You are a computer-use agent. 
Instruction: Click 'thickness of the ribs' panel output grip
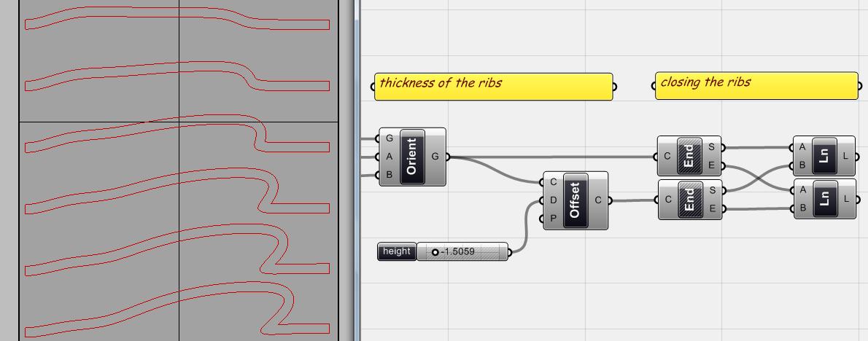tap(614, 86)
